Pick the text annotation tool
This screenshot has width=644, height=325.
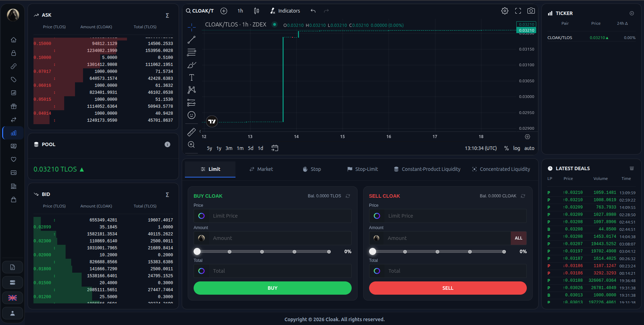coord(191,77)
